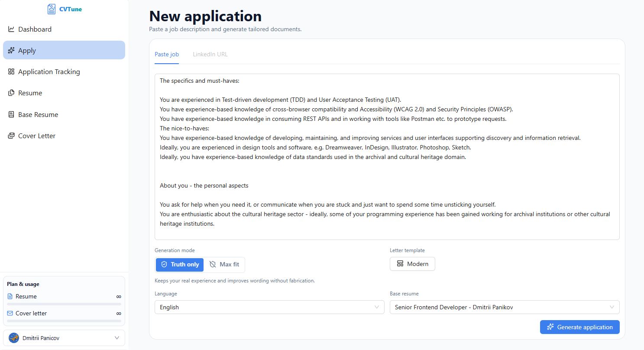This screenshot has height=350, width=644.
Task: Open Application Tracking grid icon
Action: [11, 71]
